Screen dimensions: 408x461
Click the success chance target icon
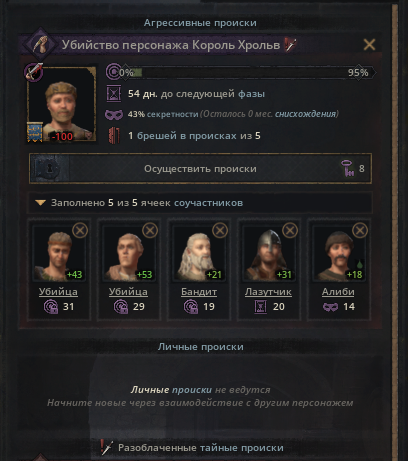[x=113, y=72]
